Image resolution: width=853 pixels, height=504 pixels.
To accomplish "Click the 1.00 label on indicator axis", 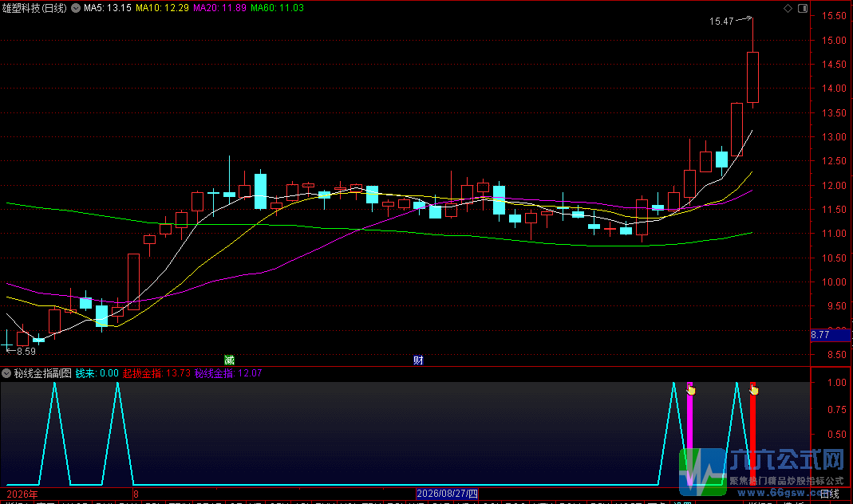I will [837, 382].
